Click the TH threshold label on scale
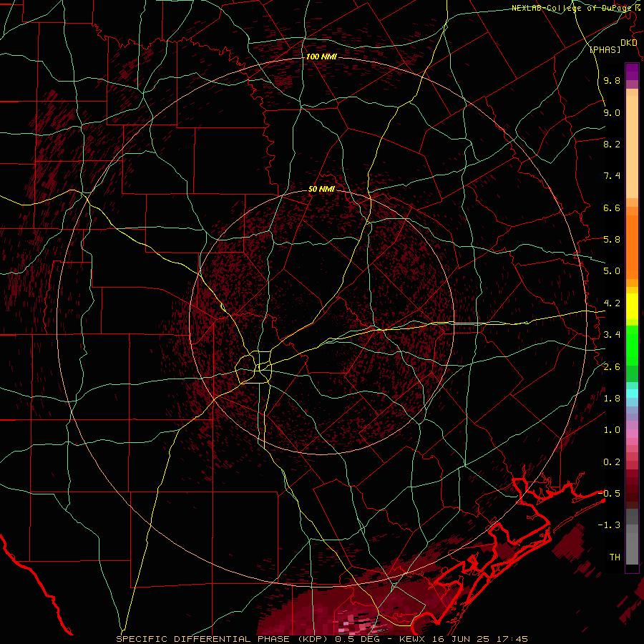 click(615, 557)
